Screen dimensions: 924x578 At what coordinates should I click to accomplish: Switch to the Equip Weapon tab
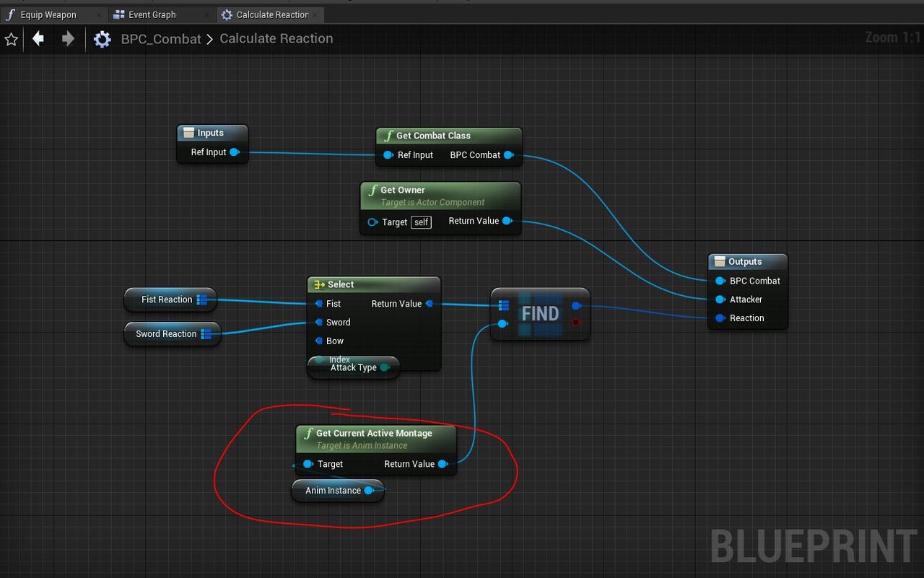[x=54, y=14]
